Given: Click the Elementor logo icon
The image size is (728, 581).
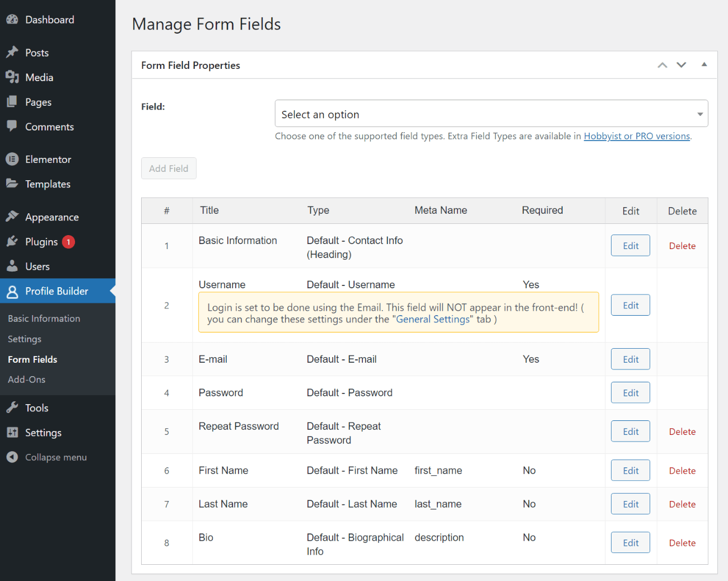Looking at the screenshot, I should [x=12, y=160].
